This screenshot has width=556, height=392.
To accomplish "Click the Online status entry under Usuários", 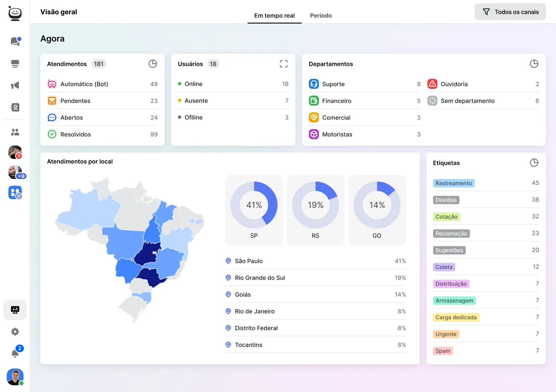I will (233, 84).
